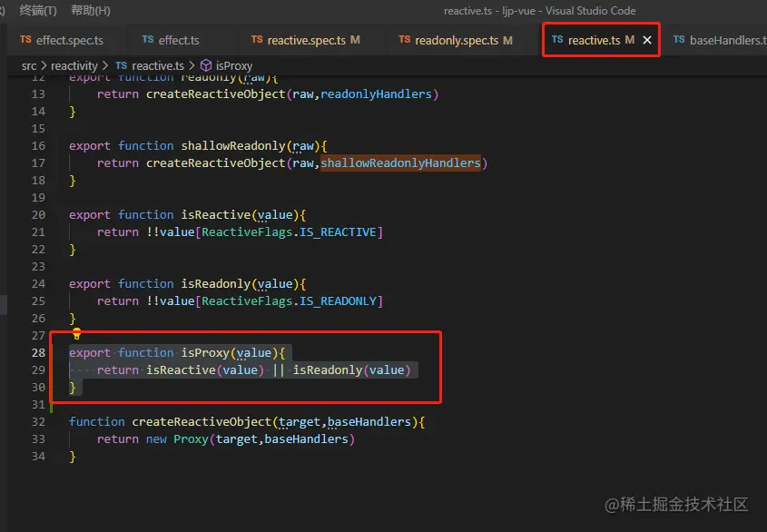Click the closing brace on line 34
767x532 pixels.
[73, 457]
